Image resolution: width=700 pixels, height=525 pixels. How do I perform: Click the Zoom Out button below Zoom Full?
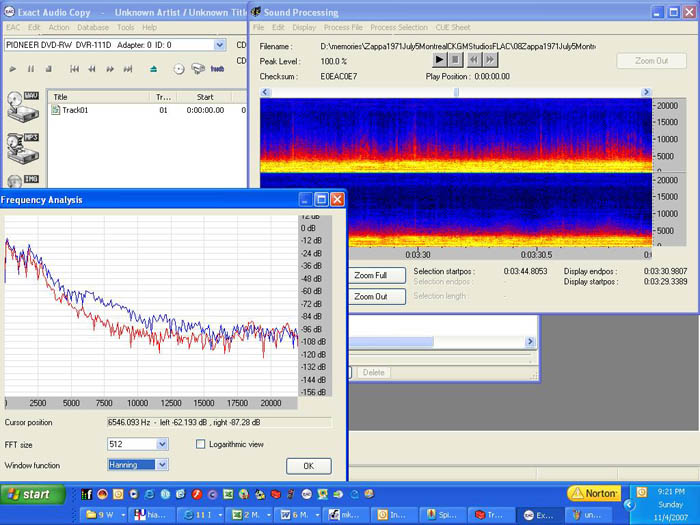click(x=376, y=297)
